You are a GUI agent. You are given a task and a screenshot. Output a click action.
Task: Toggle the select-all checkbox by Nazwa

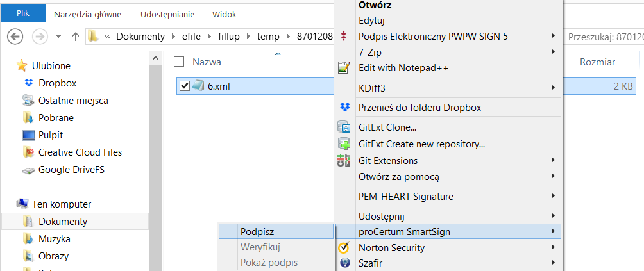pyautogui.click(x=179, y=62)
